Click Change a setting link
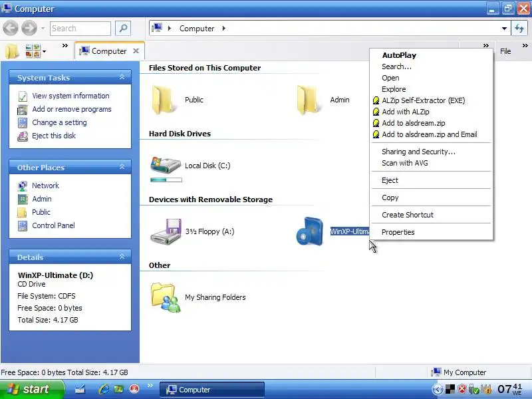The width and height of the screenshot is (532, 399). (59, 122)
